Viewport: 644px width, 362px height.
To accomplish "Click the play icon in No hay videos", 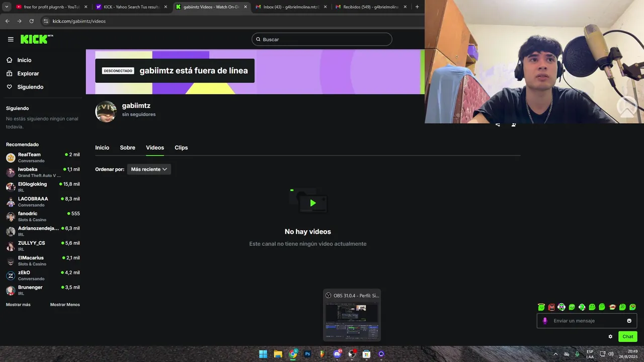I will click(313, 203).
